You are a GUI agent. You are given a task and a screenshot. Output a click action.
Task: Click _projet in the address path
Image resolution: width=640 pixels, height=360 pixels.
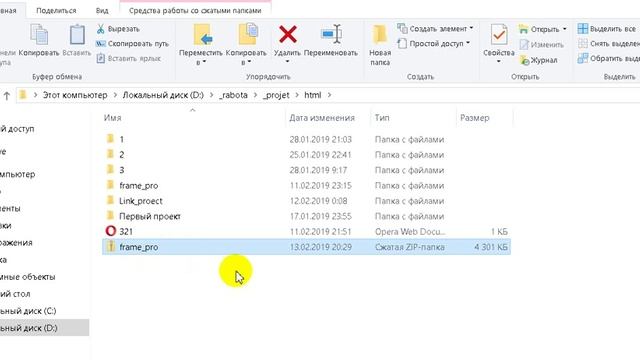coord(276,95)
